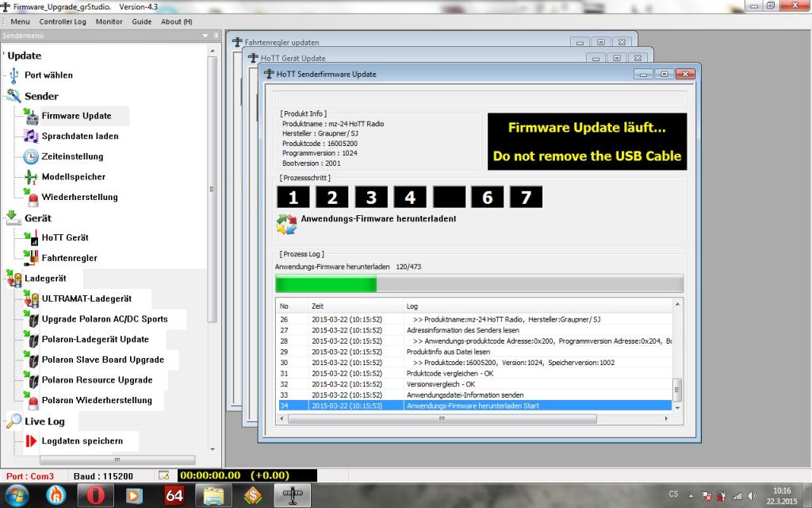
Task: Select HoTT Gerät in the sidebar tree
Action: pyautogui.click(x=65, y=237)
